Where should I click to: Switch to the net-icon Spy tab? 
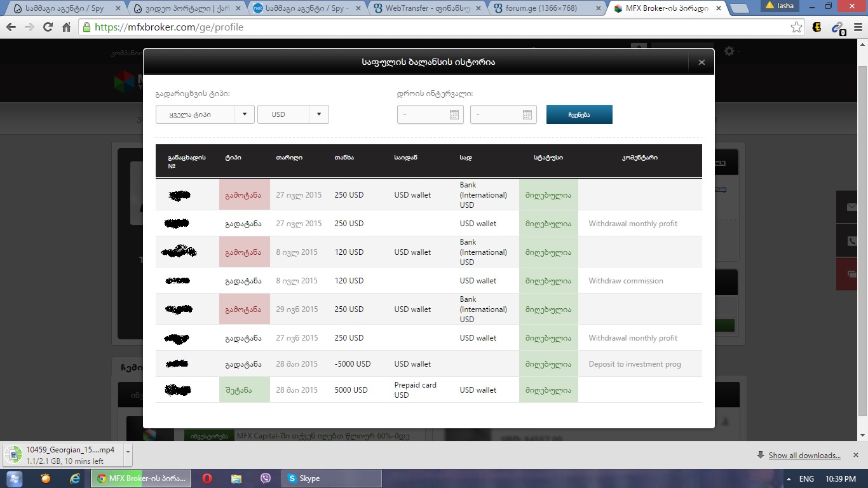(307, 8)
